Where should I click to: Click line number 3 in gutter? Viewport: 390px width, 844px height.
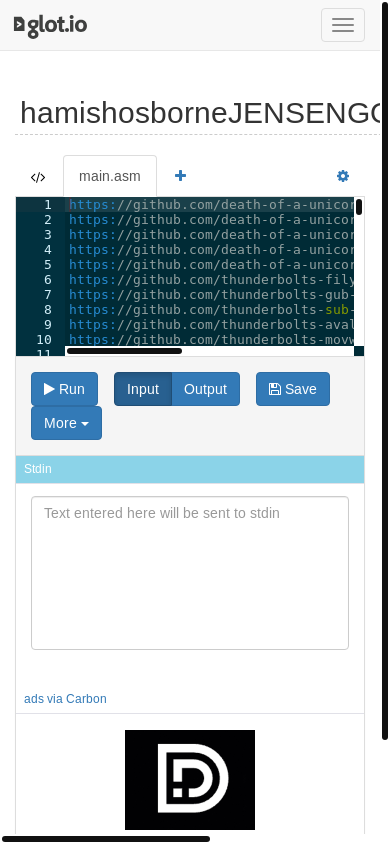[48, 235]
